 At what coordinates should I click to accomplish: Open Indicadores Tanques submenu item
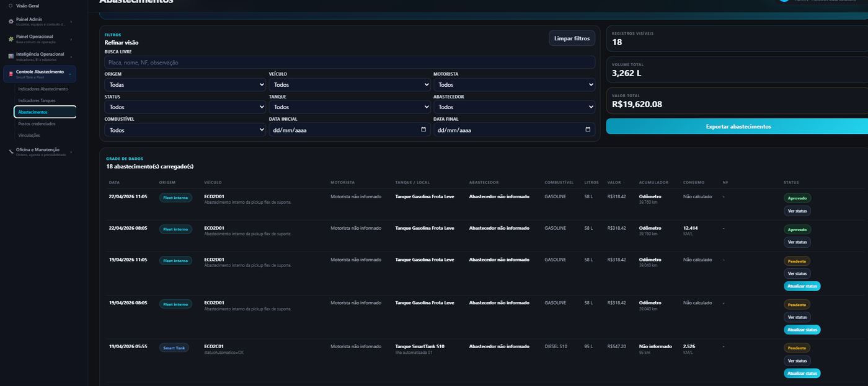click(37, 100)
